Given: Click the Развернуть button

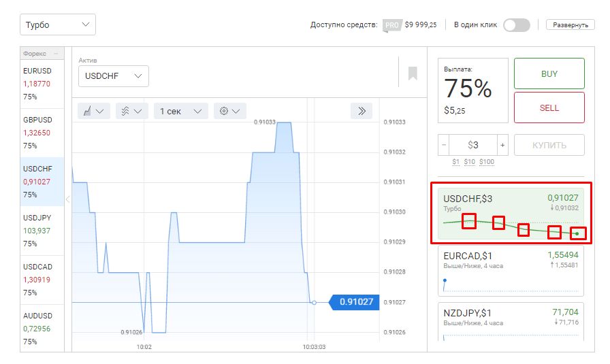Looking at the screenshot, I should click(570, 25).
